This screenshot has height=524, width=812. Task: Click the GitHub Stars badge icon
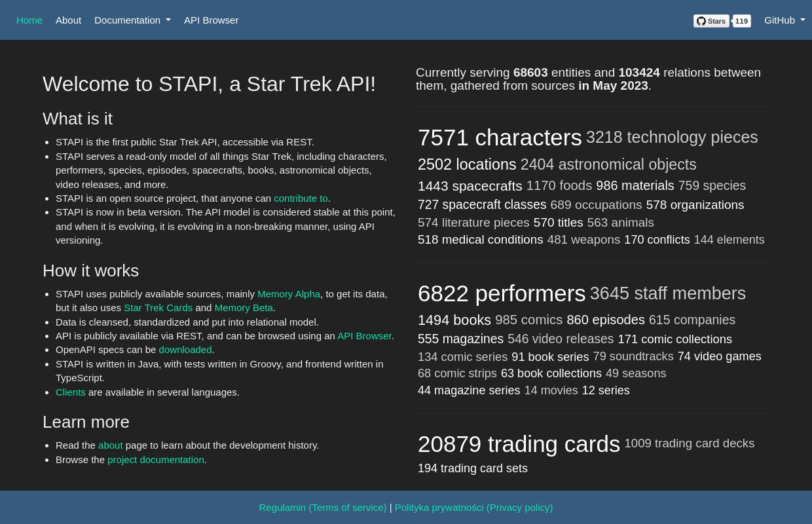(x=711, y=21)
